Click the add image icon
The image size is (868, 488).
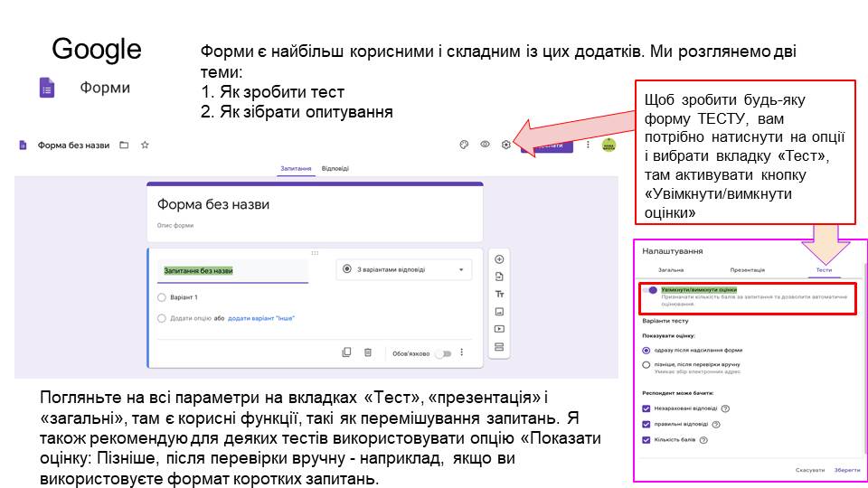(498, 312)
